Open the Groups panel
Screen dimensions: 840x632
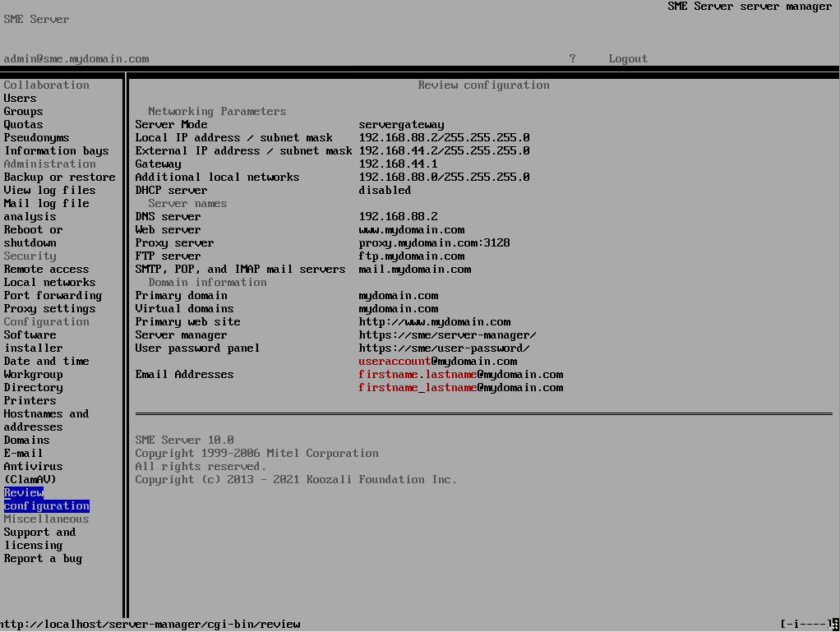click(x=23, y=111)
